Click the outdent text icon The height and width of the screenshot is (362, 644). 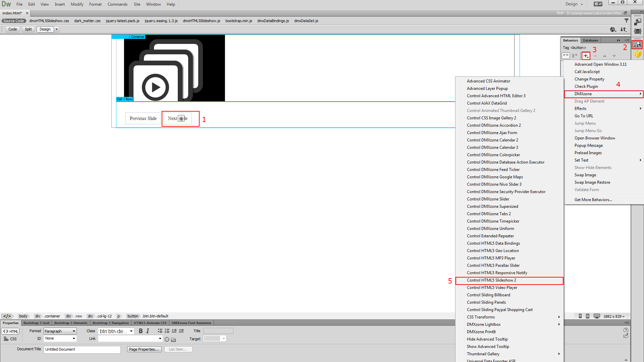coord(174,331)
